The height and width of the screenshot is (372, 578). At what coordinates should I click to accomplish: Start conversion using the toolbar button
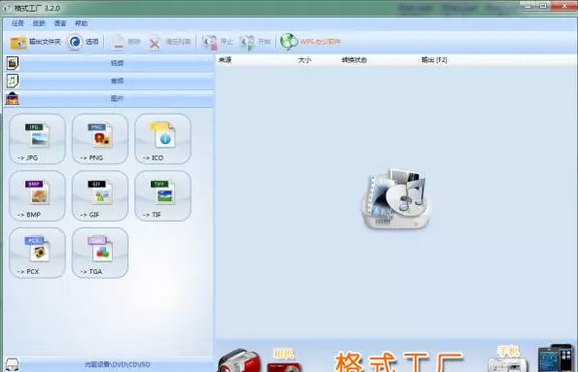pyautogui.click(x=255, y=42)
